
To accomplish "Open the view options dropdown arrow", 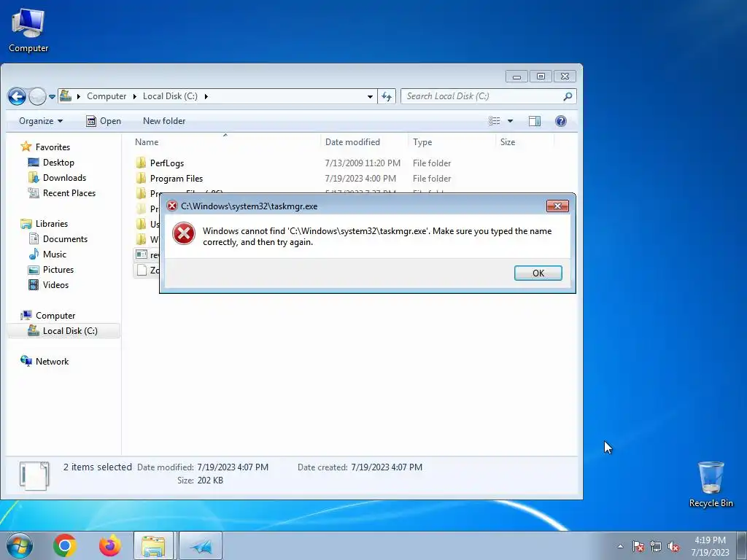I will click(x=510, y=121).
